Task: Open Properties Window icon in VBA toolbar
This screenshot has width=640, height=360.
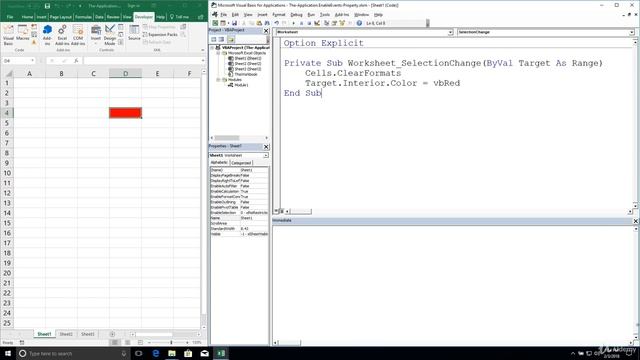Action: point(334,23)
